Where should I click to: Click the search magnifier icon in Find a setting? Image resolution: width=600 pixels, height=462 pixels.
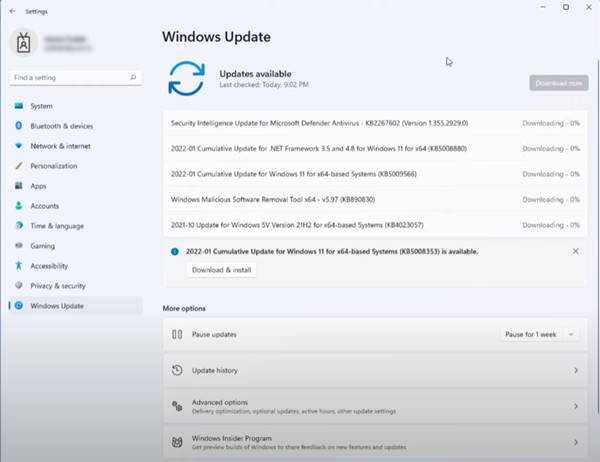click(x=133, y=77)
